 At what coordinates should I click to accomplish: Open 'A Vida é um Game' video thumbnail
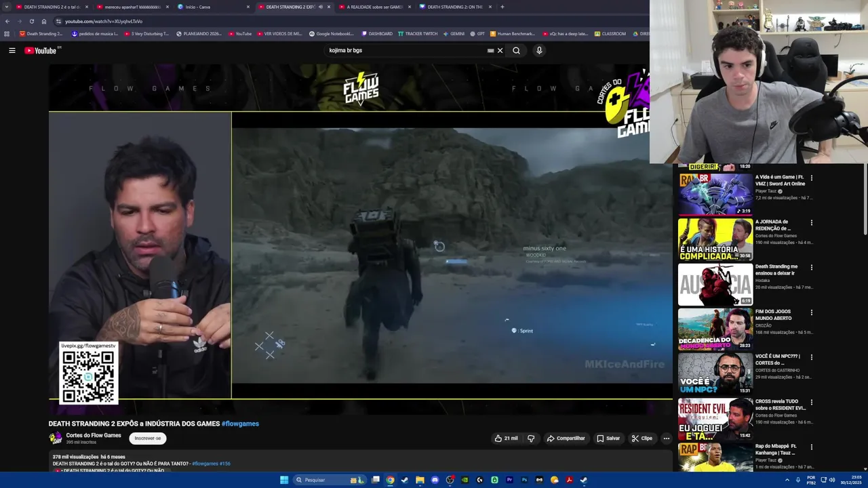click(x=715, y=194)
